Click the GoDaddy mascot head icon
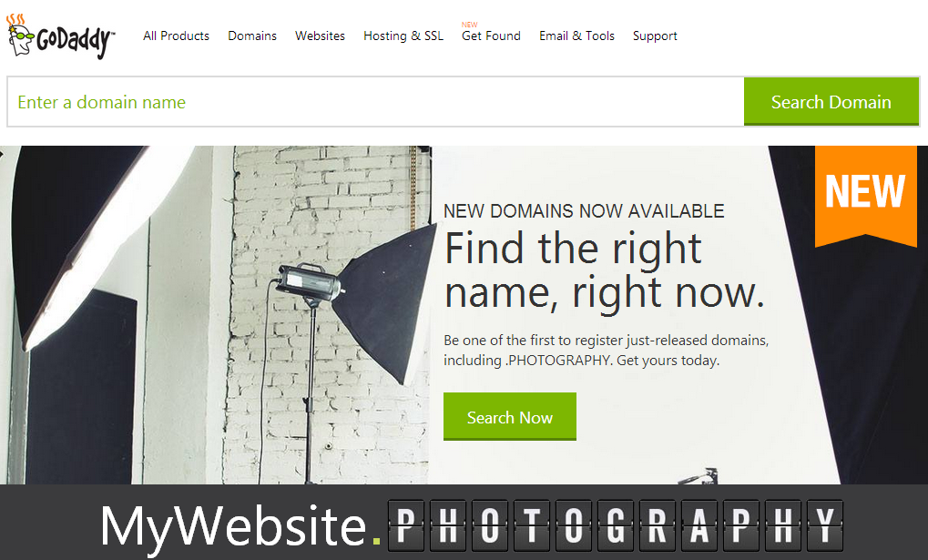 (19, 35)
